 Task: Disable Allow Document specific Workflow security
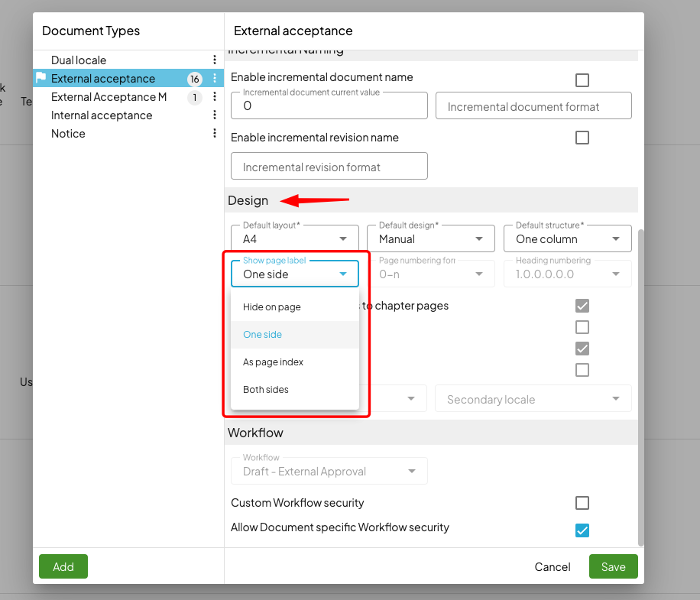click(582, 530)
